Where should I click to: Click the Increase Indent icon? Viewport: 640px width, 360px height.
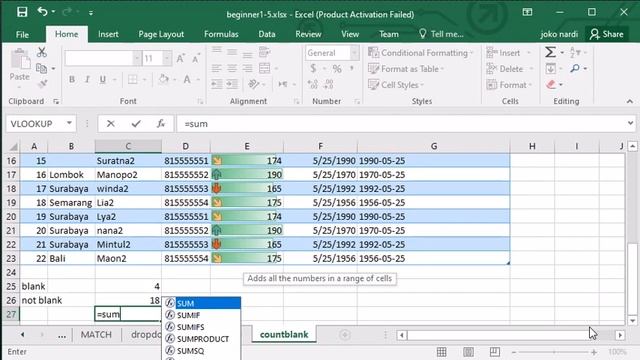pyautogui.click(x=232, y=84)
